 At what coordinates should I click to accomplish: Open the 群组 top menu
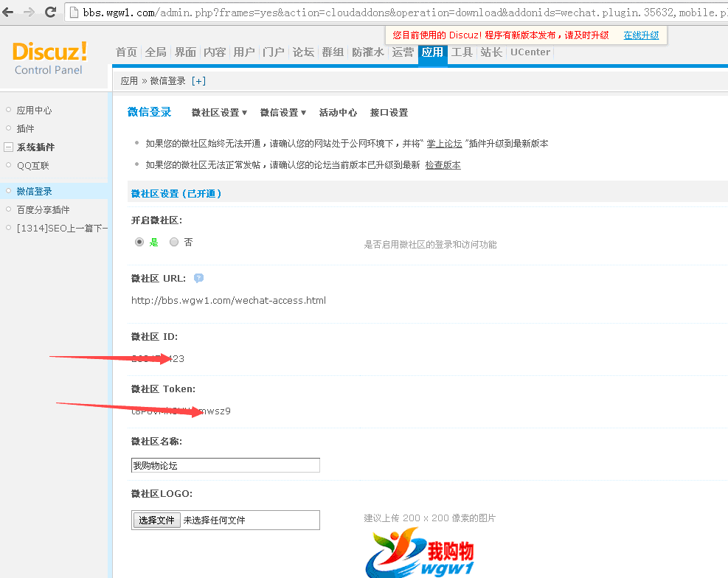(333, 52)
